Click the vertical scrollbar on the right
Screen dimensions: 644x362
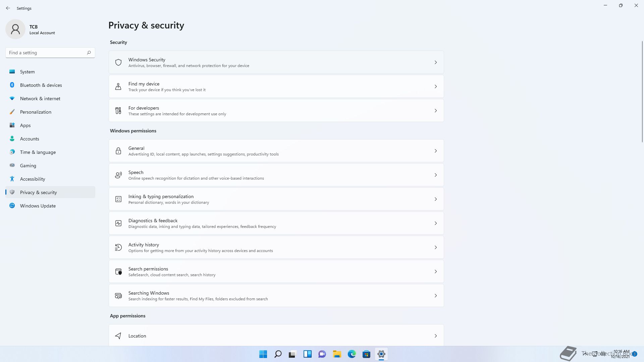pos(642,92)
